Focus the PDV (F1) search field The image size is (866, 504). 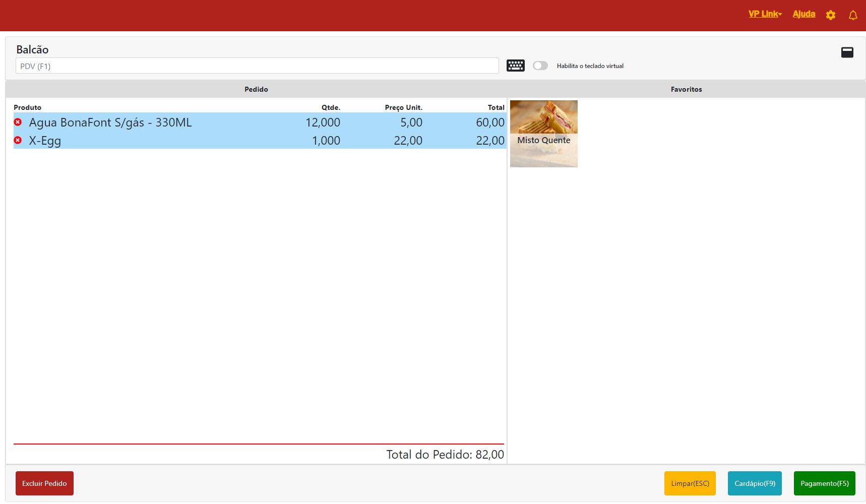point(257,66)
